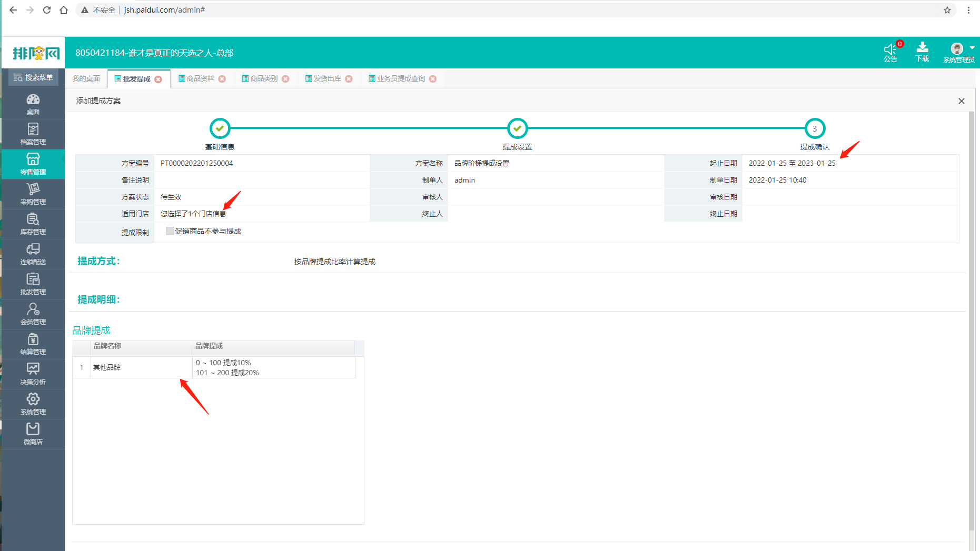Open 会员管理 sidebar module
Viewport: 980px width, 551px height.
tap(33, 314)
